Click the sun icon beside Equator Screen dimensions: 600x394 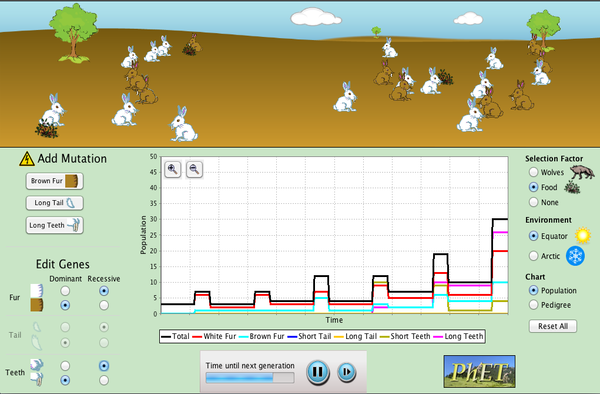tap(583, 236)
